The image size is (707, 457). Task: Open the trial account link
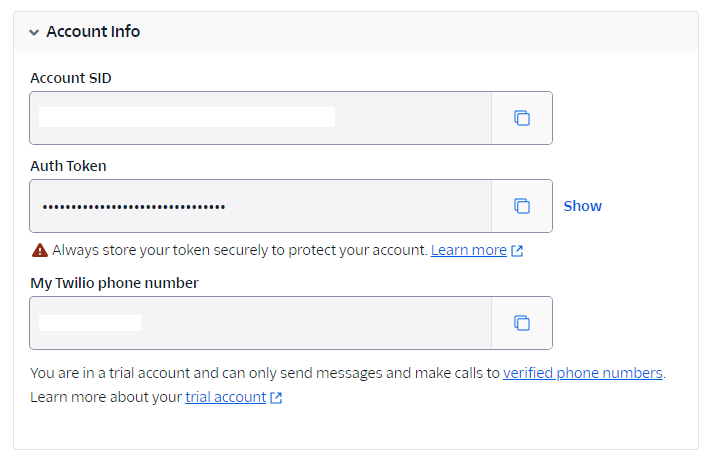(225, 397)
